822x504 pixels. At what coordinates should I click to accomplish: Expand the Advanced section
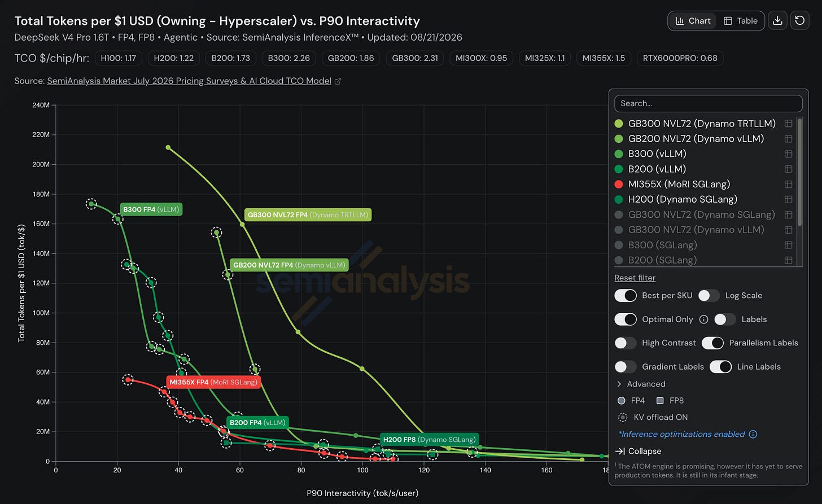coord(641,384)
